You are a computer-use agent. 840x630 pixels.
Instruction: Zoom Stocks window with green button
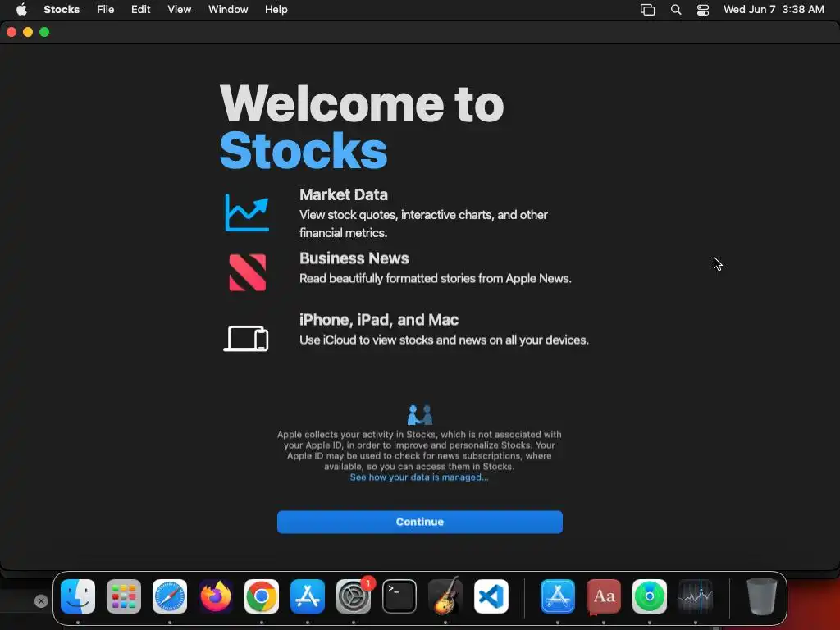[x=44, y=32]
